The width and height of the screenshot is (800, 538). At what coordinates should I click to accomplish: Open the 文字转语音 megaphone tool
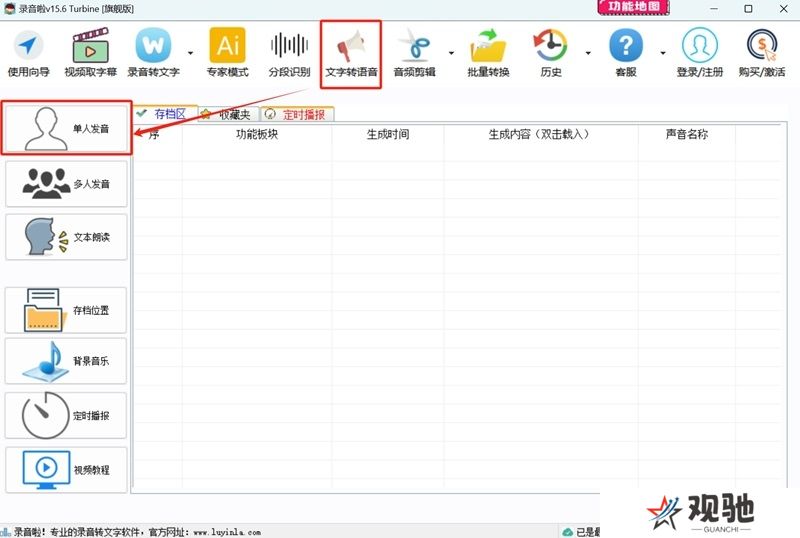tap(351, 54)
